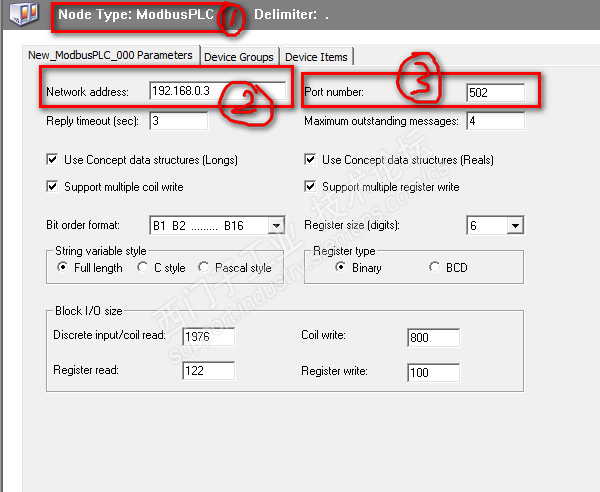Screen dimensions: 600x492
Task: Switch to the Device Groups tab
Action: click(239, 57)
